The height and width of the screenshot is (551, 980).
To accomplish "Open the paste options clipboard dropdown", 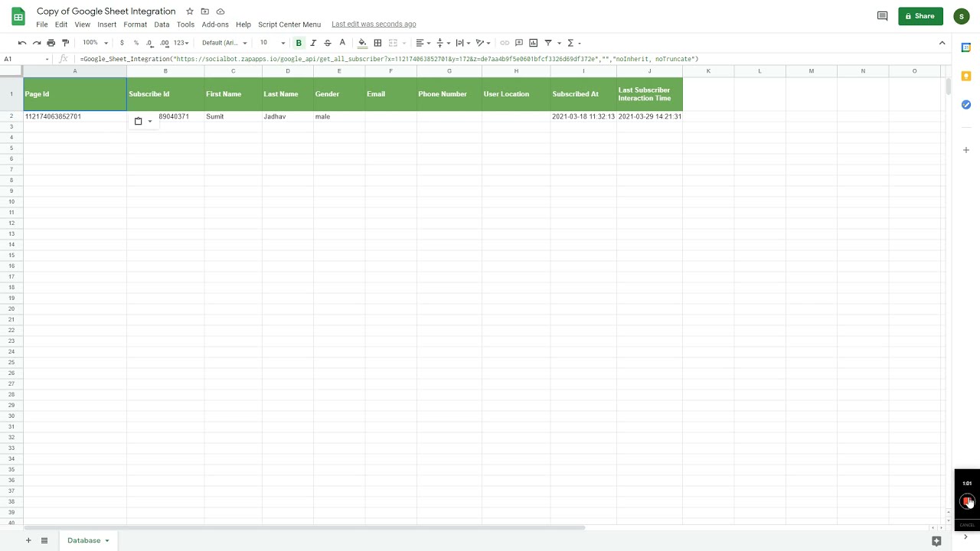I will 142,121.
